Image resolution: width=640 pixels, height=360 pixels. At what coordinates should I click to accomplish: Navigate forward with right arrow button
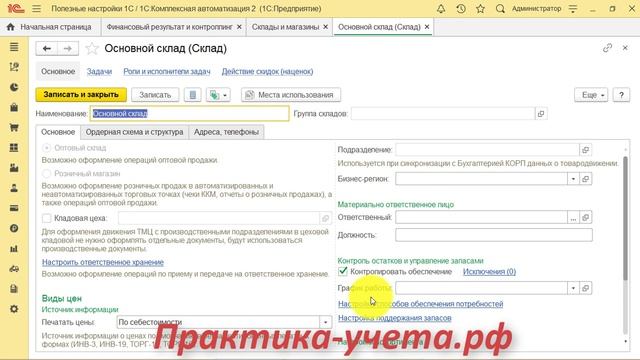coord(68,49)
